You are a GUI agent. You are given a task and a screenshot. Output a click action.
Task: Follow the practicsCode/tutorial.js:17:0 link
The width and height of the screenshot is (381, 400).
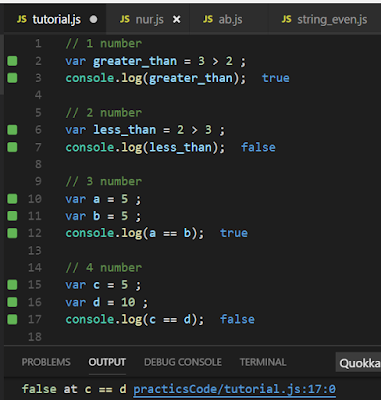(x=234, y=389)
